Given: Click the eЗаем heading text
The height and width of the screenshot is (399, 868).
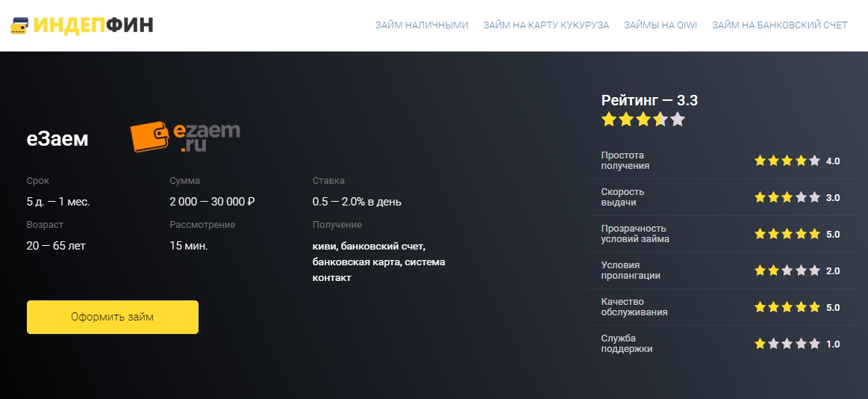Looking at the screenshot, I should (57, 139).
